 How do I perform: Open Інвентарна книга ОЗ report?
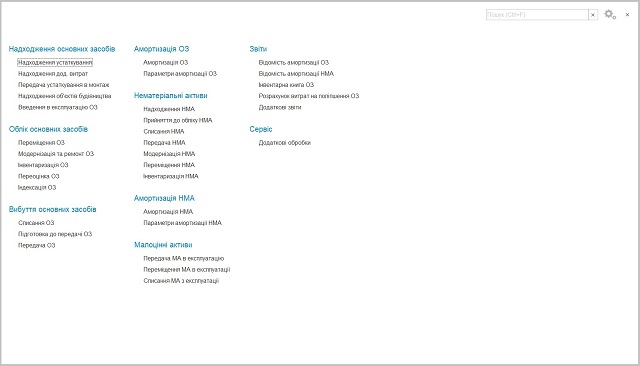click(286, 85)
